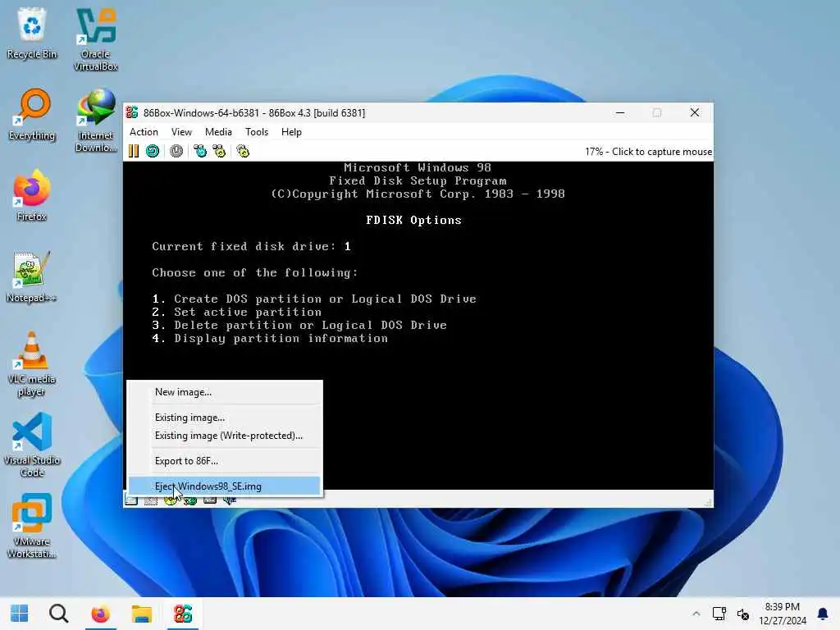Open VLC media player desktop shortcut
The height and width of the screenshot is (630, 840).
coord(32,364)
